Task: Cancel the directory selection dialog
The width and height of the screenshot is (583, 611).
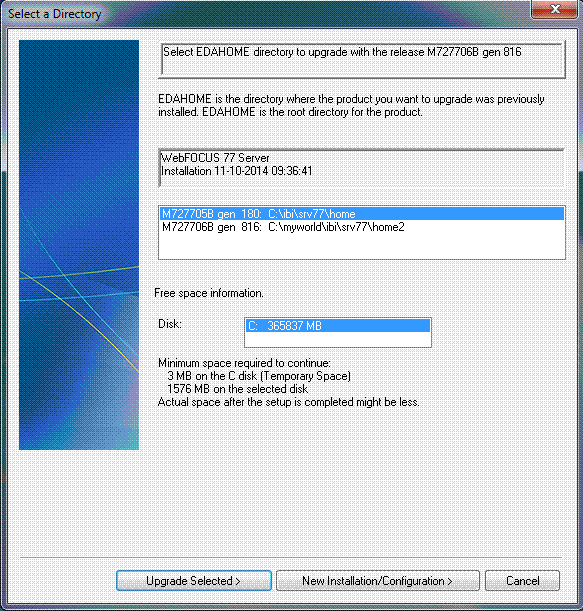Action: [522, 581]
